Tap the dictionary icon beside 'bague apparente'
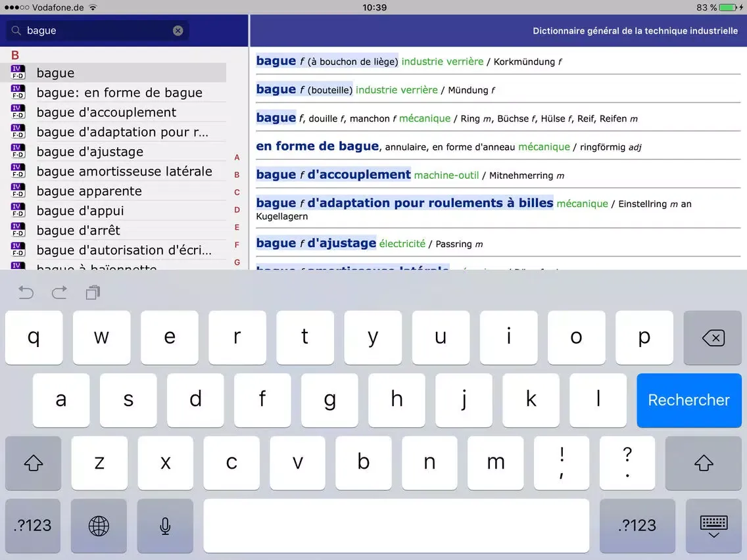This screenshot has height=560, width=747. pyautogui.click(x=18, y=191)
